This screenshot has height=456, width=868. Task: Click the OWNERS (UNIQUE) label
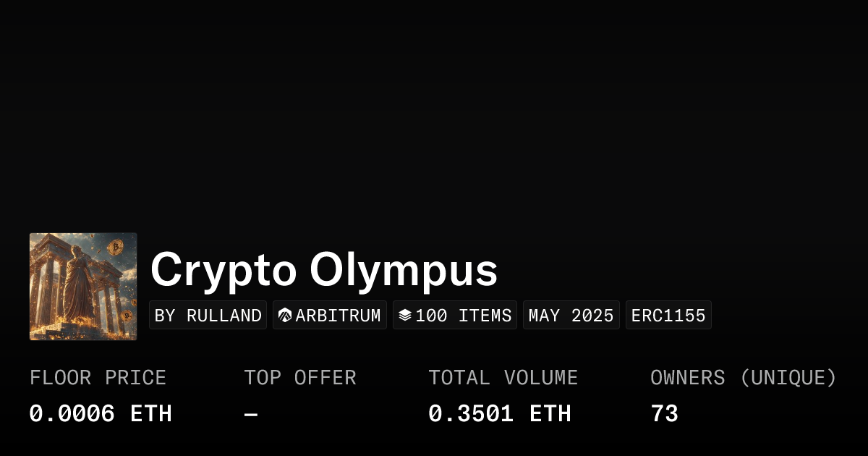click(743, 378)
